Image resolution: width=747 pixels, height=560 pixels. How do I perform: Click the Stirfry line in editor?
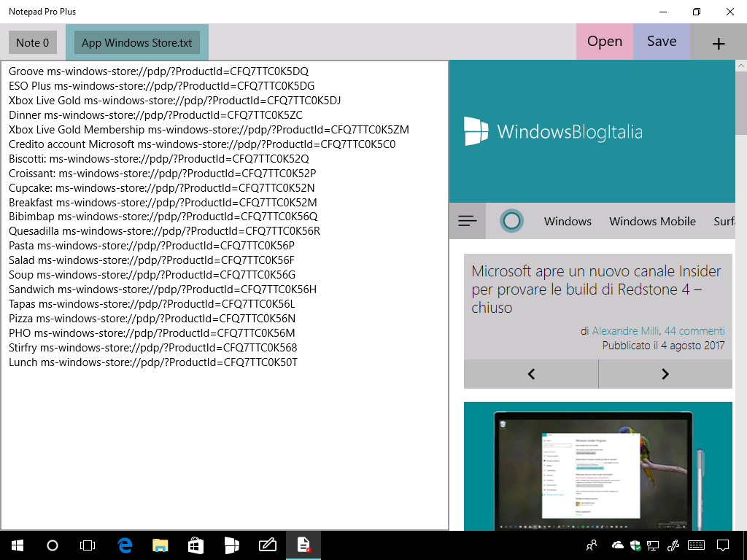(x=153, y=348)
